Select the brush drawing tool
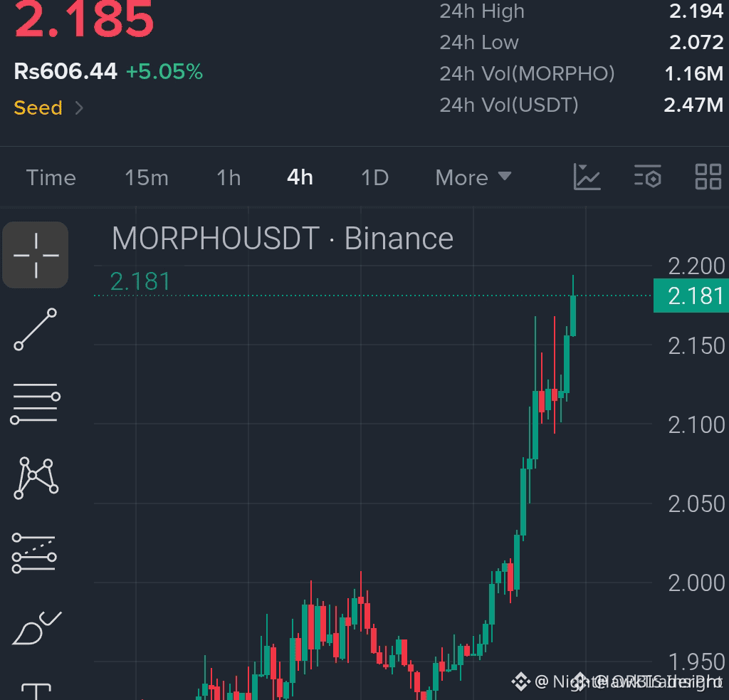 click(x=36, y=628)
